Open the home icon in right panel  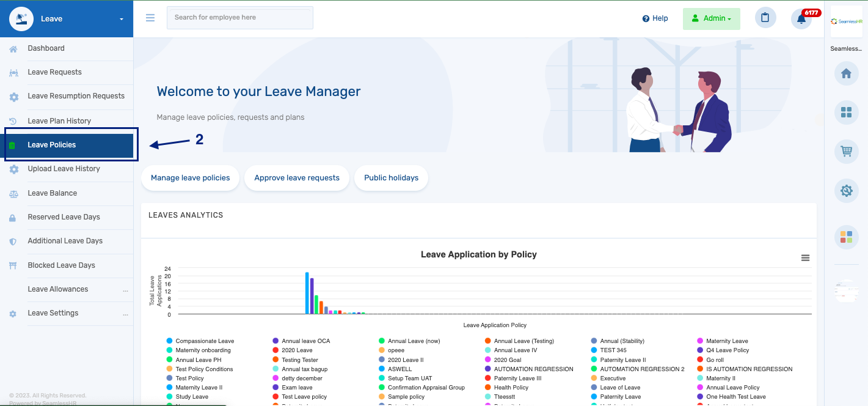click(x=846, y=73)
